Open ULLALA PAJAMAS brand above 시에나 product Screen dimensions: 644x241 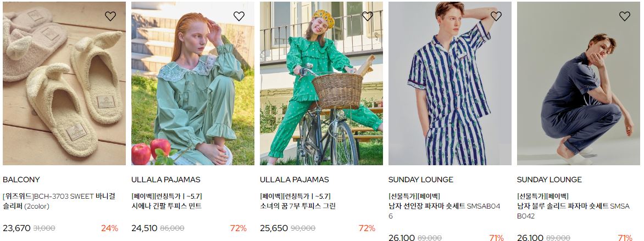pos(166,180)
